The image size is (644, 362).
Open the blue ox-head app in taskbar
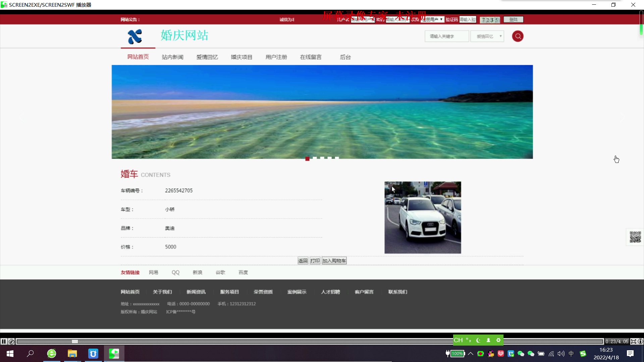point(93,354)
